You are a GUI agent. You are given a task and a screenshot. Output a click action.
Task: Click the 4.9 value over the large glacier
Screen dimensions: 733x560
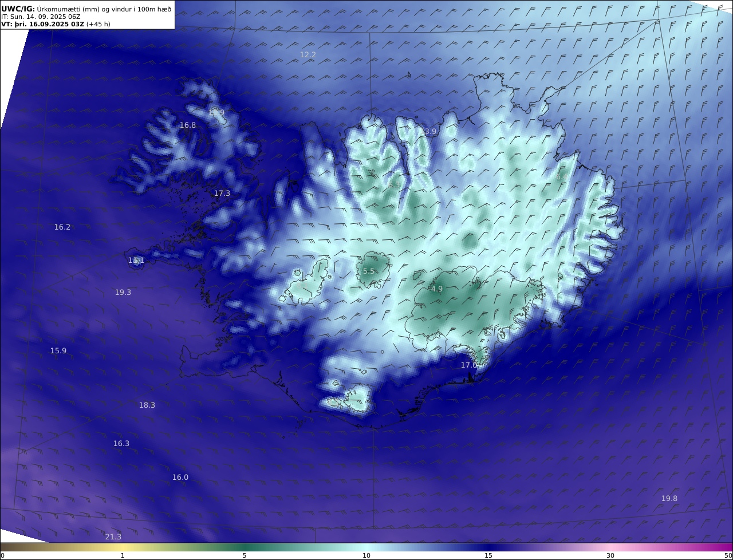click(x=437, y=289)
